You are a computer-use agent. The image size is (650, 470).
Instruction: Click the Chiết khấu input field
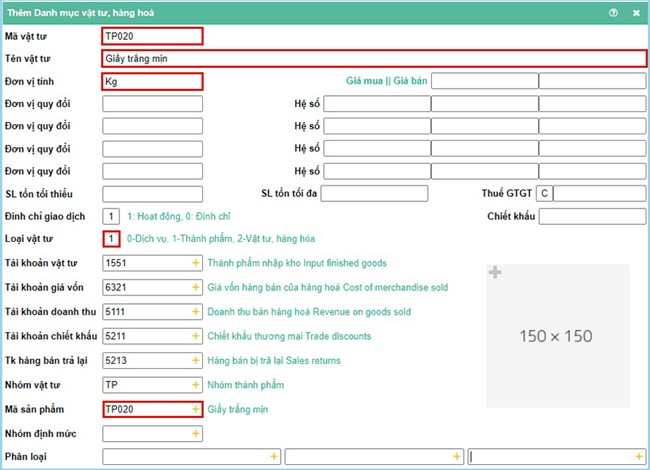coord(591,216)
